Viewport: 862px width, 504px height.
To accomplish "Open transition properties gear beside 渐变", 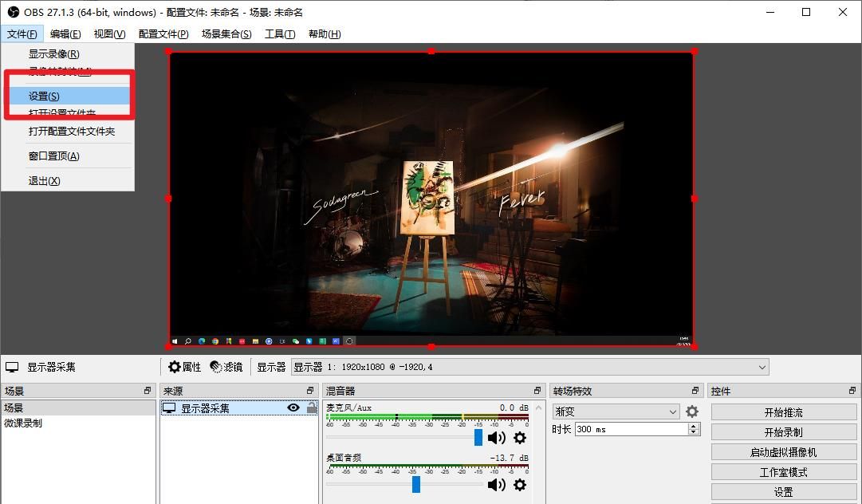I will (x=692, y=411).
